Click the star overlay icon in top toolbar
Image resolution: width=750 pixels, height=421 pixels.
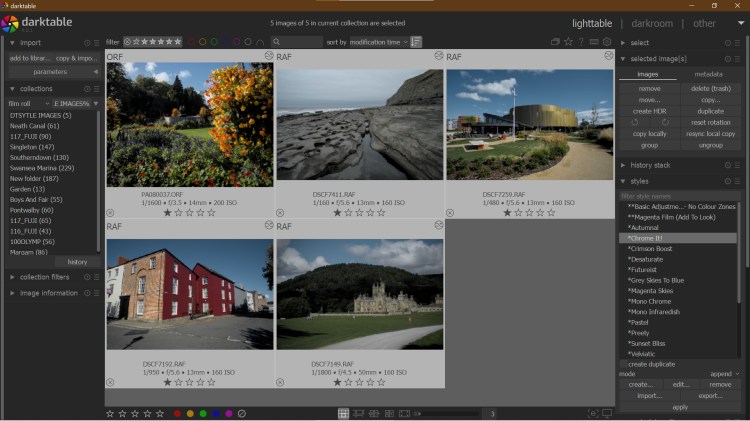(x=568, y=42)
